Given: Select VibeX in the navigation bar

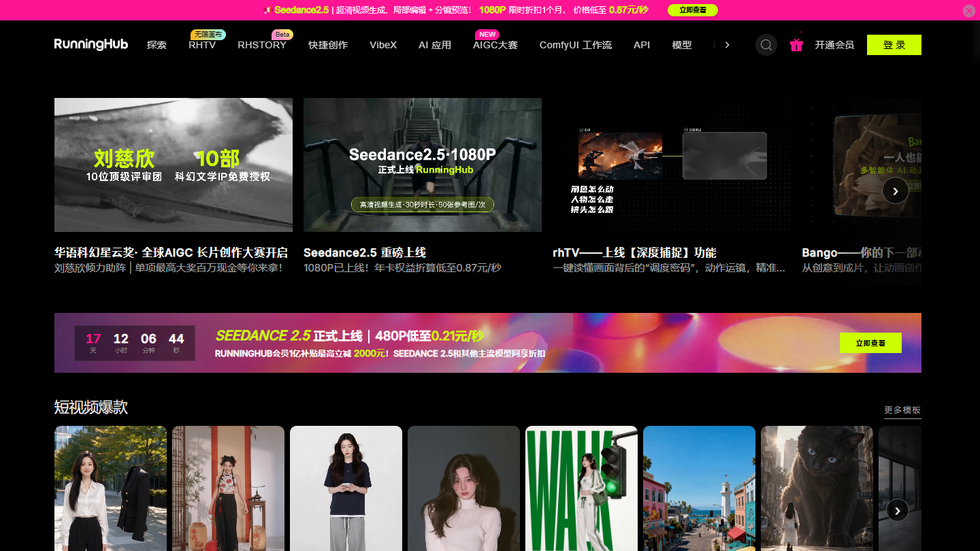Looking at the screenshot, I should click(x=383, y=45).
